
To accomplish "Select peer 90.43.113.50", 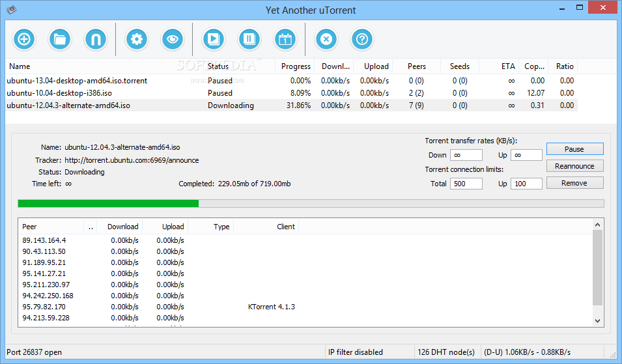I will pyautogui.click(x=44, y=251).
